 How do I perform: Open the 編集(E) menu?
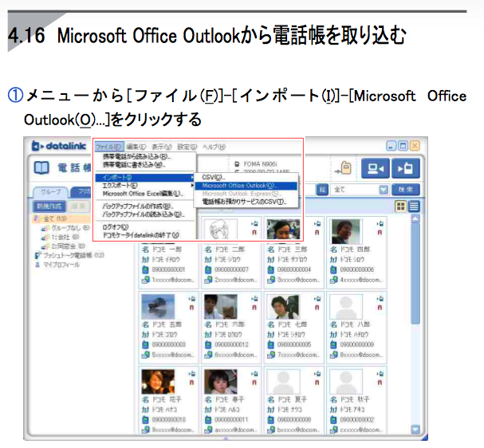pyautogui.click(x=136, y=147)
